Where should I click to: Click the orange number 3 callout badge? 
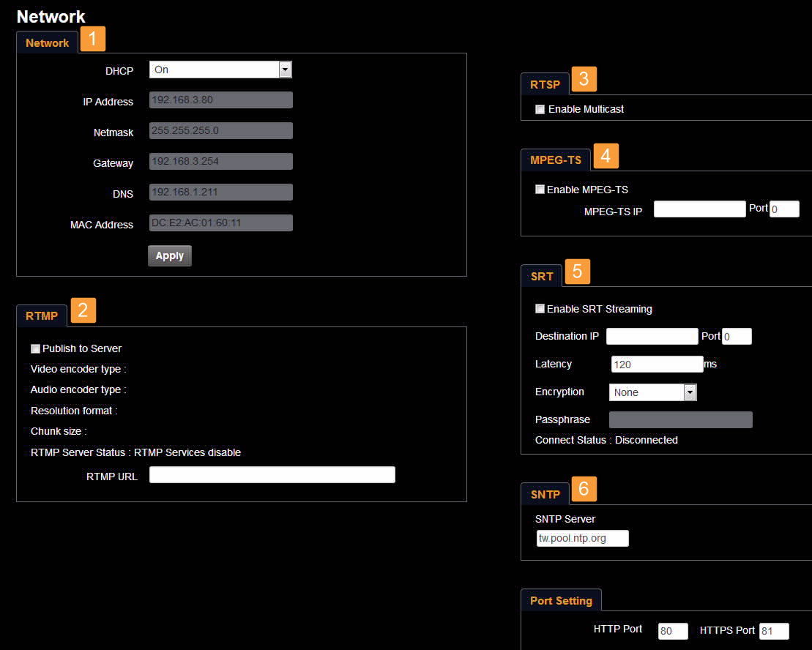(x=584, y=79)
